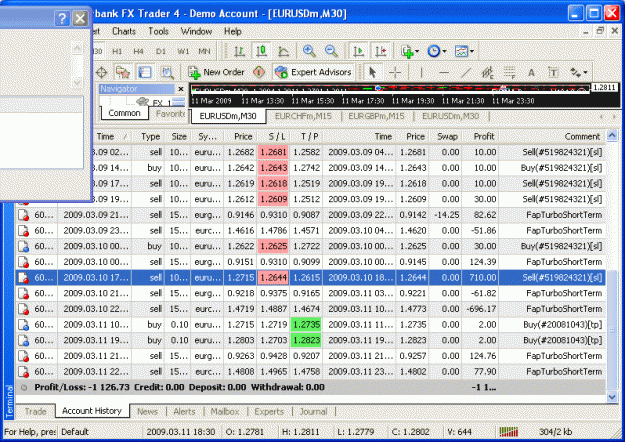This screenshot has height=442, width=625.
Task: Open the Strategy Tester magnifier icon
Action: click(167, 72)
